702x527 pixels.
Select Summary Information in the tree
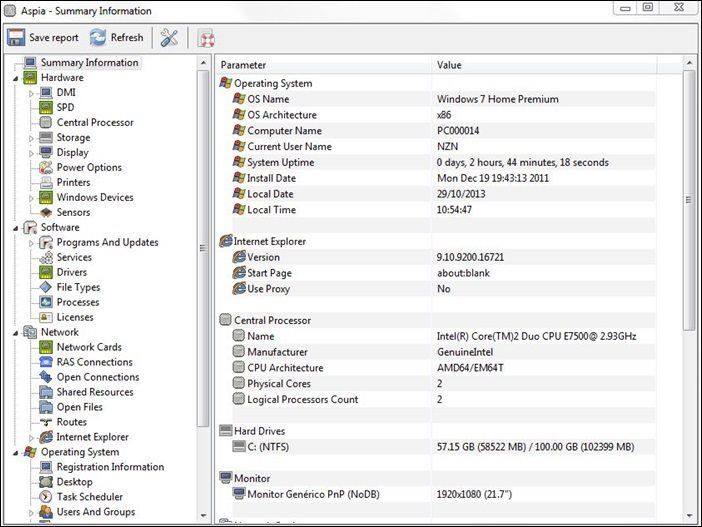pos(90,63)
